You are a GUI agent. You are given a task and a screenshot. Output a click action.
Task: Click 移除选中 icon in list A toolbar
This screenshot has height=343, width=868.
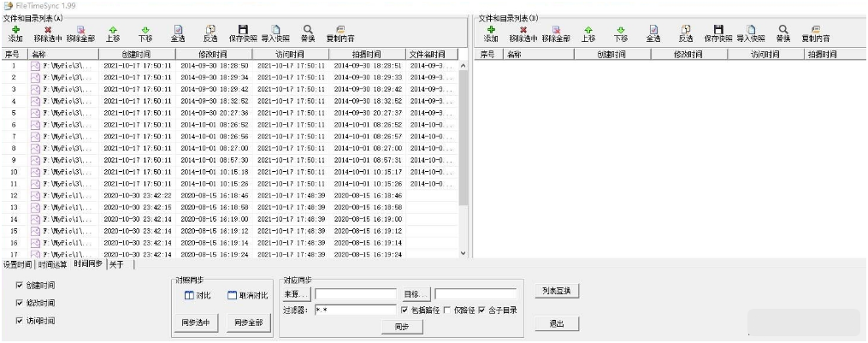[48, 29]
